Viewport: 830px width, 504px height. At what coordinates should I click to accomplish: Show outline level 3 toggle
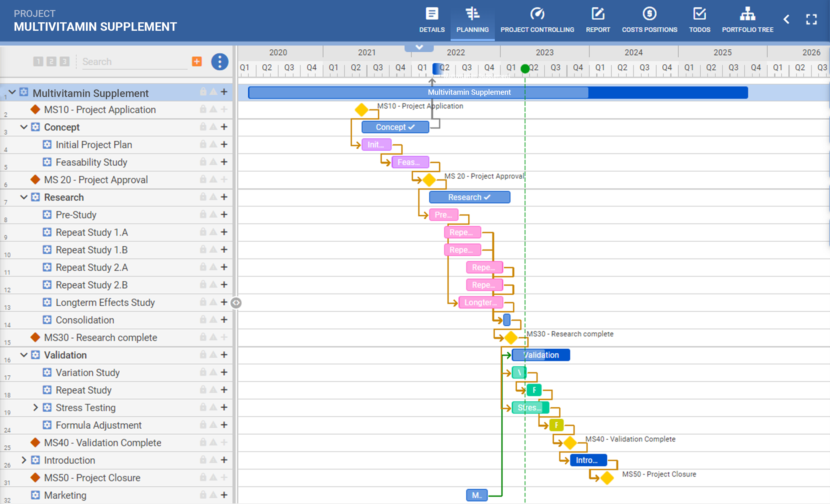point(64,61)
